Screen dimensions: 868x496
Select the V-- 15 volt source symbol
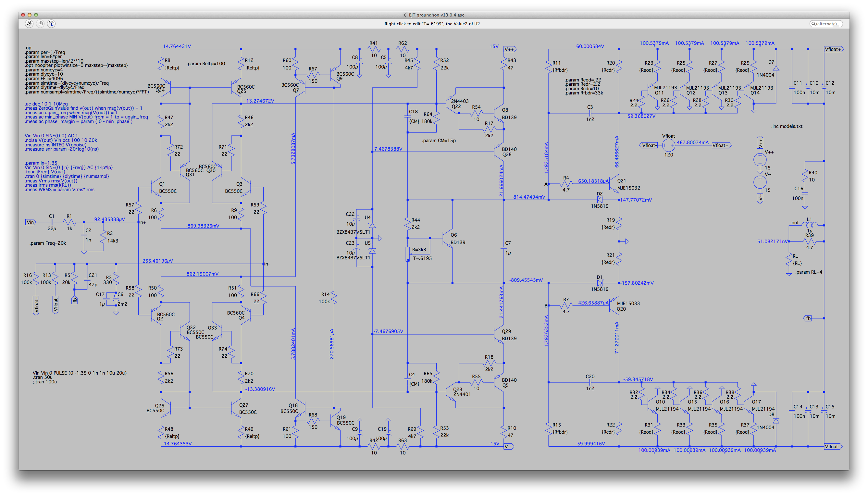[760, 182]
